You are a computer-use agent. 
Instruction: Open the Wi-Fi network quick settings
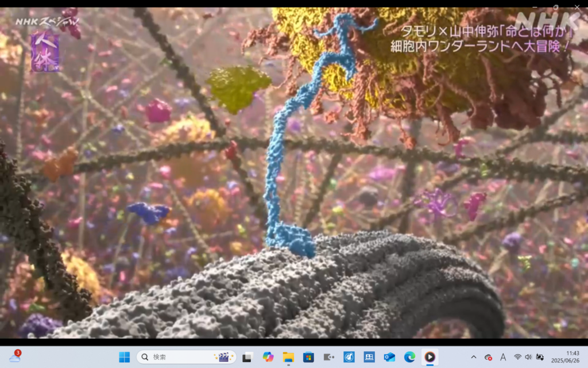[x=517, y=357]
